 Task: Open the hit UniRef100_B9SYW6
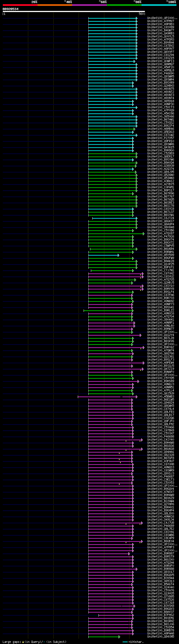pos(161,159)
